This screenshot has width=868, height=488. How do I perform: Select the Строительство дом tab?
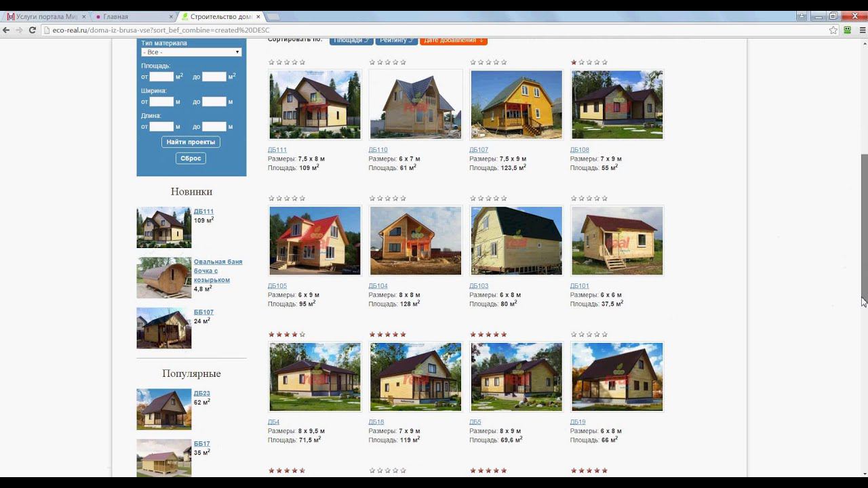(220, 16)
